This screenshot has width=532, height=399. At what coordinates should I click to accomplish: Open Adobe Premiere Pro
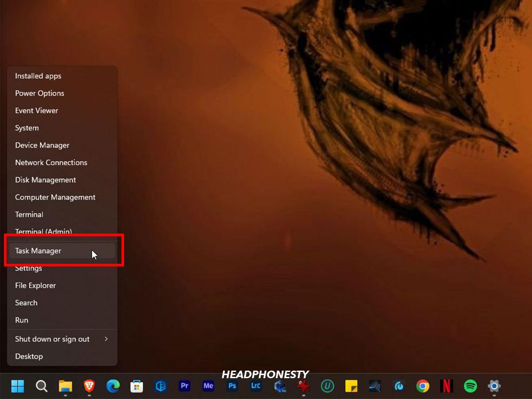(x=184, y=386)
